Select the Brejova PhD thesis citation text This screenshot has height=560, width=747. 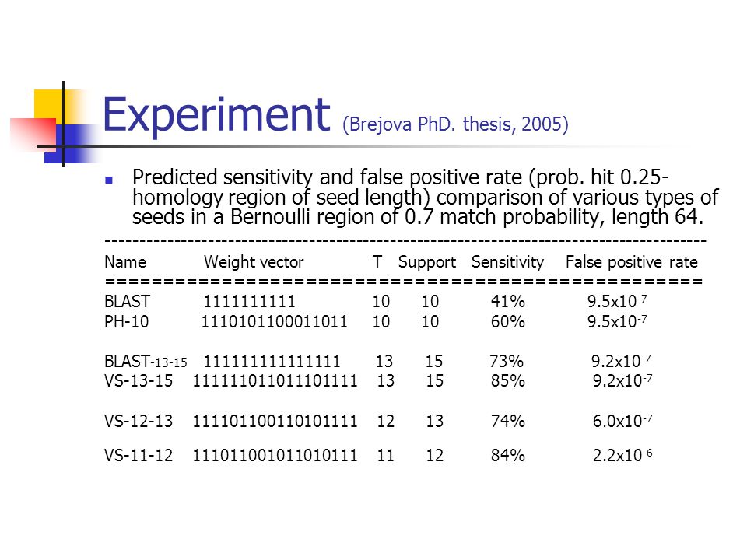point(455,124)
